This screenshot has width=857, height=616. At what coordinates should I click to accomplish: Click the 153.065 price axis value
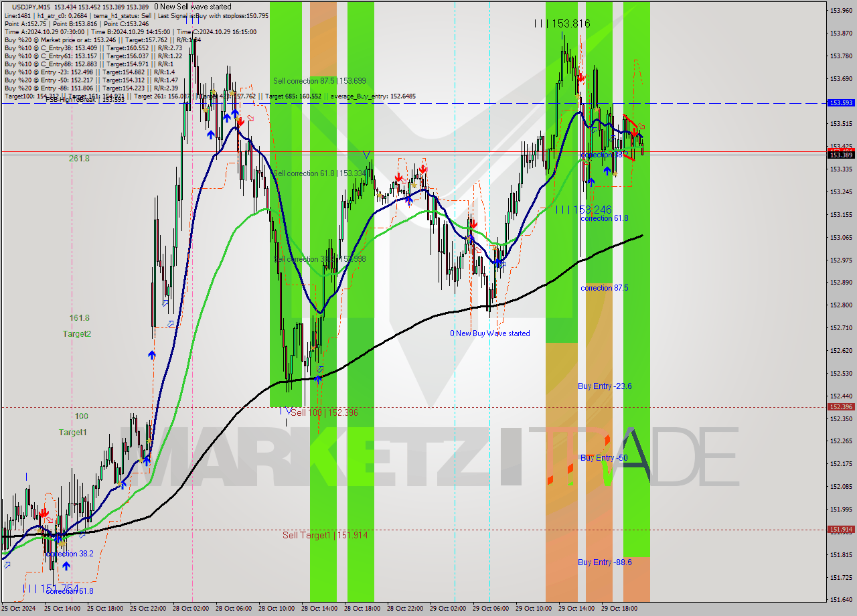[x=841, y=238]
